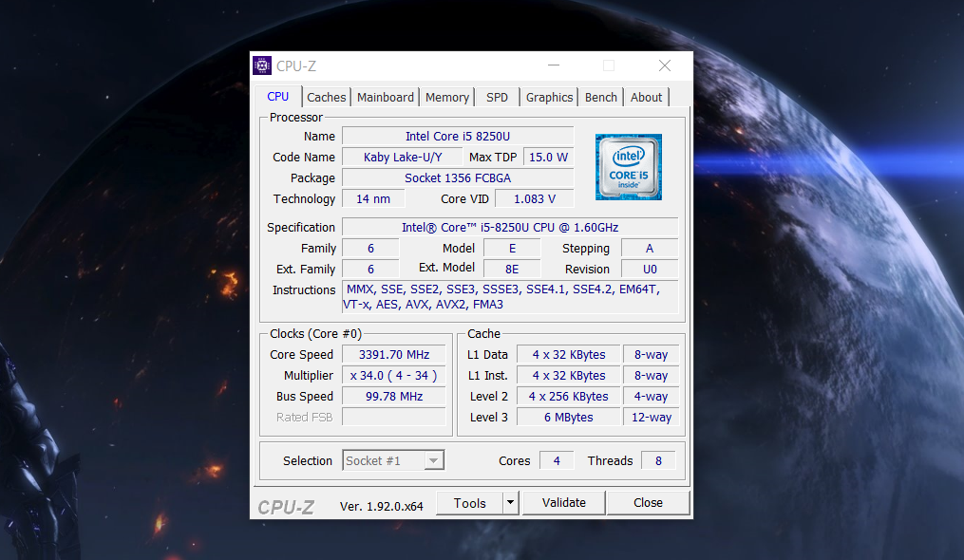Click the Revision value 'U0'

coord(650,269)
